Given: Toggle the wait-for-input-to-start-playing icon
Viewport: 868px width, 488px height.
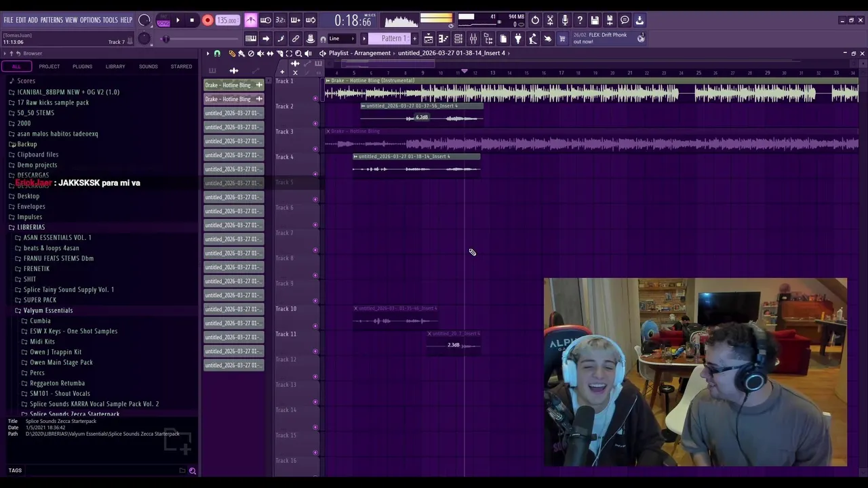Looking at the screenshot, I should click(266, 20).
